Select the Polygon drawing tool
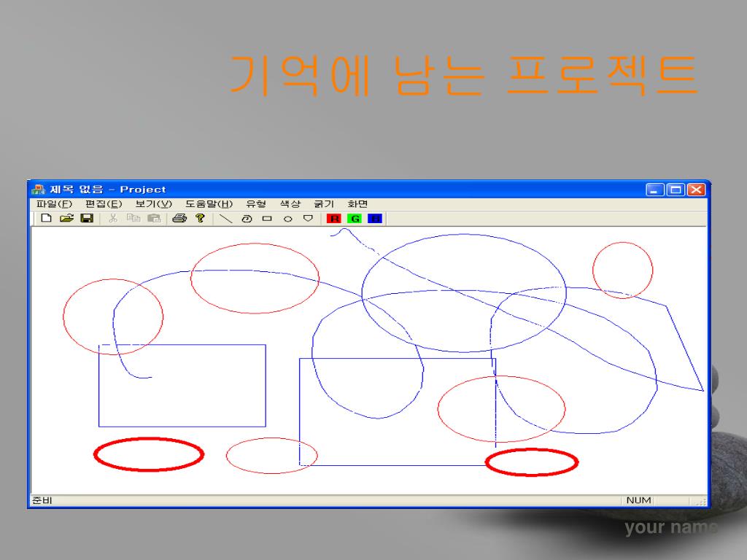The width and height of the screenshot is (747, 560). (x=309, y=219)
